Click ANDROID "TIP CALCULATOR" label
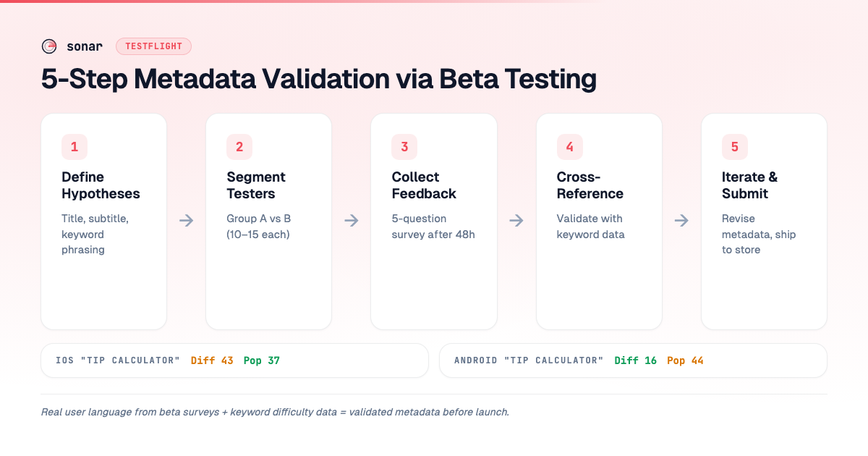The width and height of the screenshot is (868, 456). click(529, 360)
